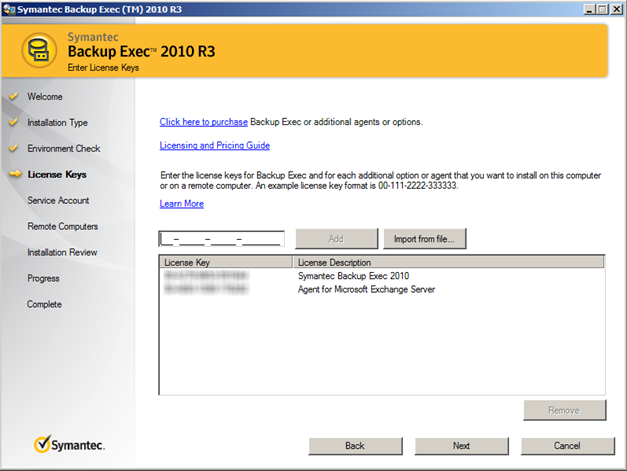Click the checkmark beside Environment Check
Image resolution: width=627 pixels, height=471 pixels.
tap(14, 148)
